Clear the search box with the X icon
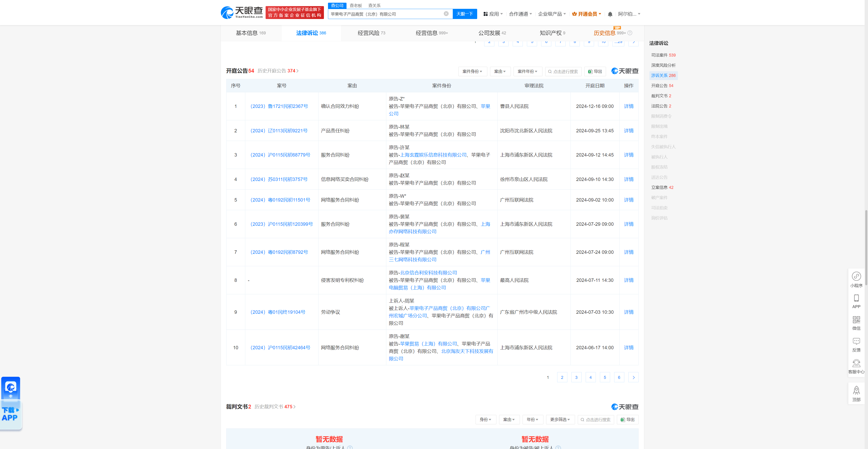The image size is (868, 449). (x=446, y=14)
